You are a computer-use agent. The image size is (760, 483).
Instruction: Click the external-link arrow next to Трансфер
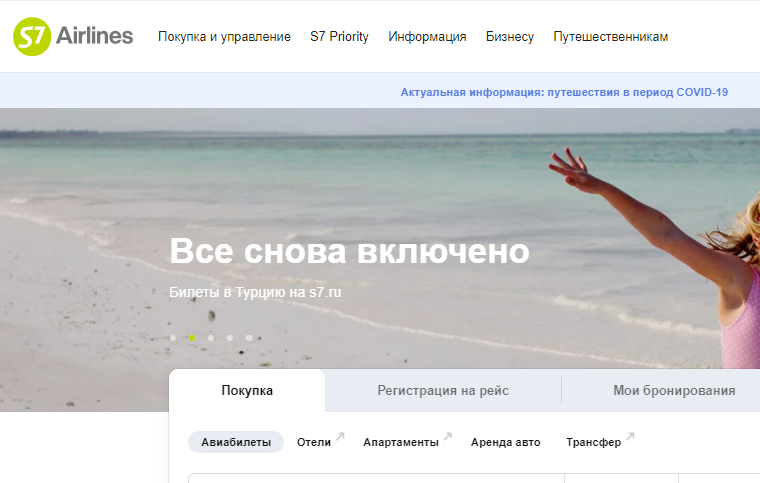coord(630,436)
